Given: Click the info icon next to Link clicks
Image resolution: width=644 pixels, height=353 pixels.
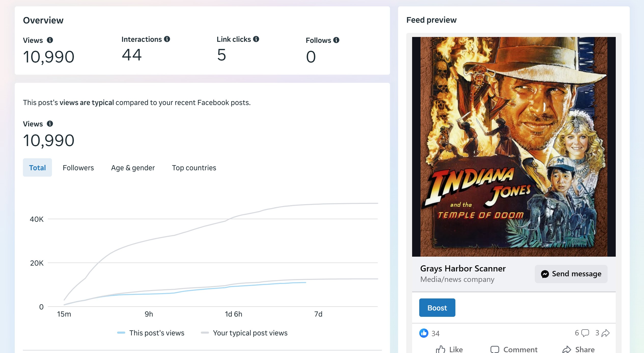Looking at the screenshot, I should point(256,39).
